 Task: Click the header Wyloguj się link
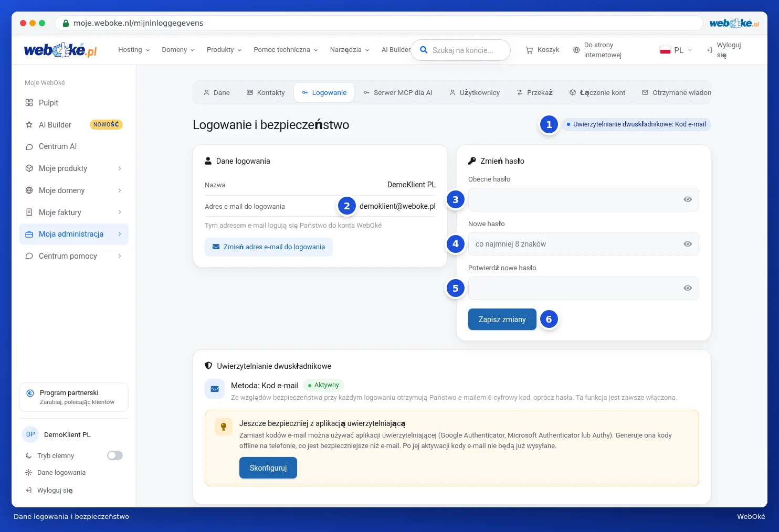(724, 50)
